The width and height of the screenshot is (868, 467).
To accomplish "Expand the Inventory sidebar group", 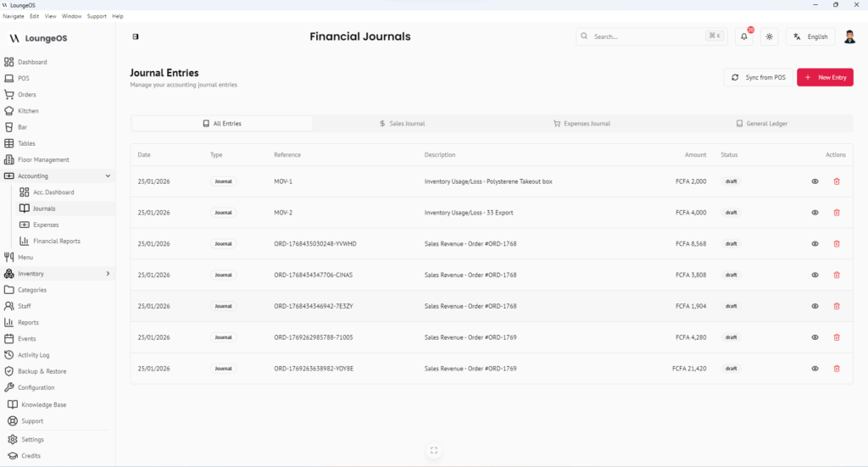I will pos(108,274).
